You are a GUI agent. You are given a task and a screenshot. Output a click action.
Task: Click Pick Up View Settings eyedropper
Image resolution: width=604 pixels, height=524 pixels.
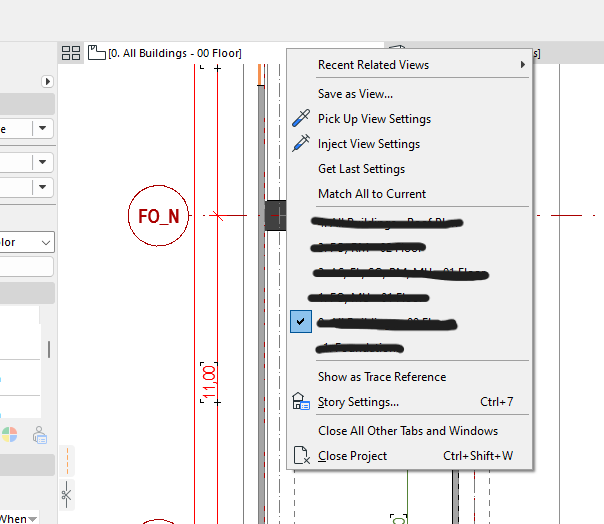click(301, 118)
